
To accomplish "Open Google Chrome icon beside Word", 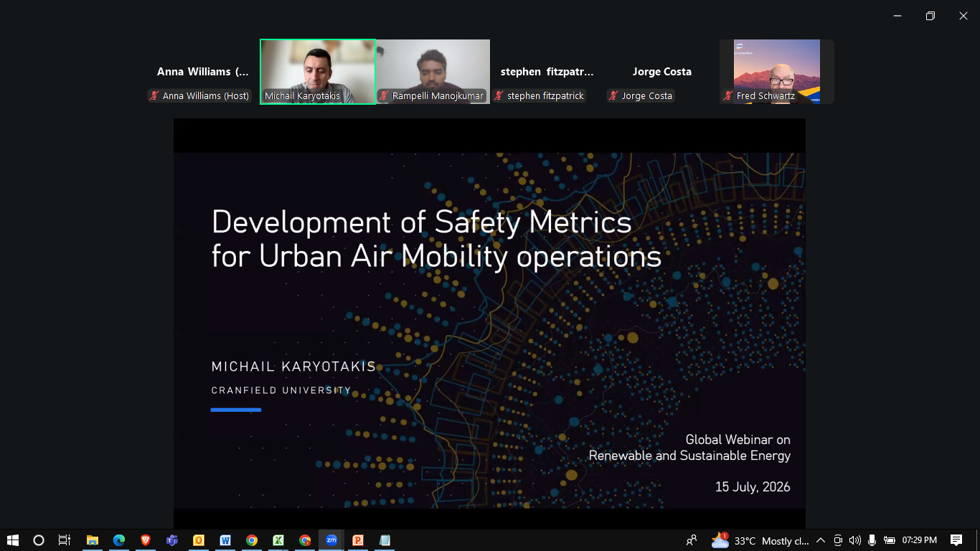I will tap(252, 540).
